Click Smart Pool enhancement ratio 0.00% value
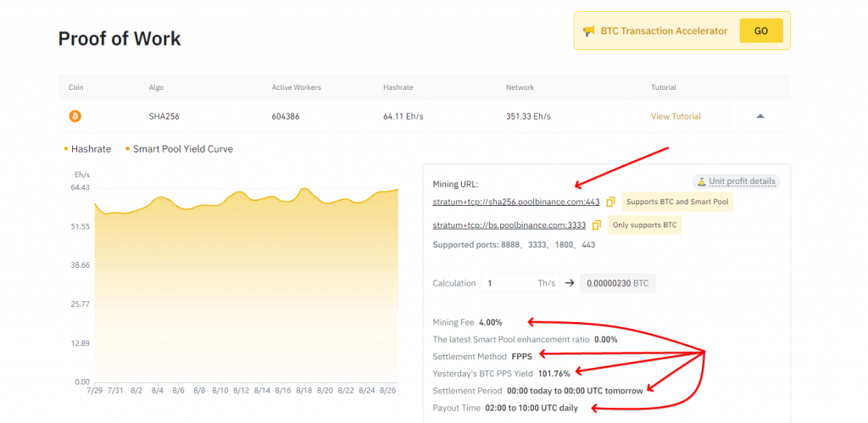Viewport: 868px width, 423px height. pyautogui.click(x=605, y=339)
